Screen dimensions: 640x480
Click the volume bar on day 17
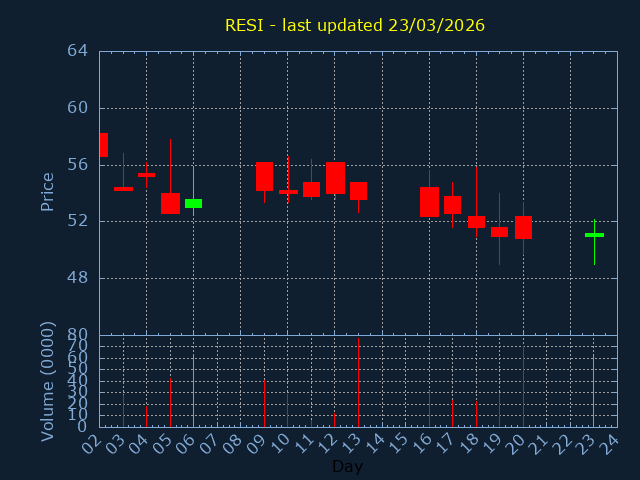click(x=452, y=413)
